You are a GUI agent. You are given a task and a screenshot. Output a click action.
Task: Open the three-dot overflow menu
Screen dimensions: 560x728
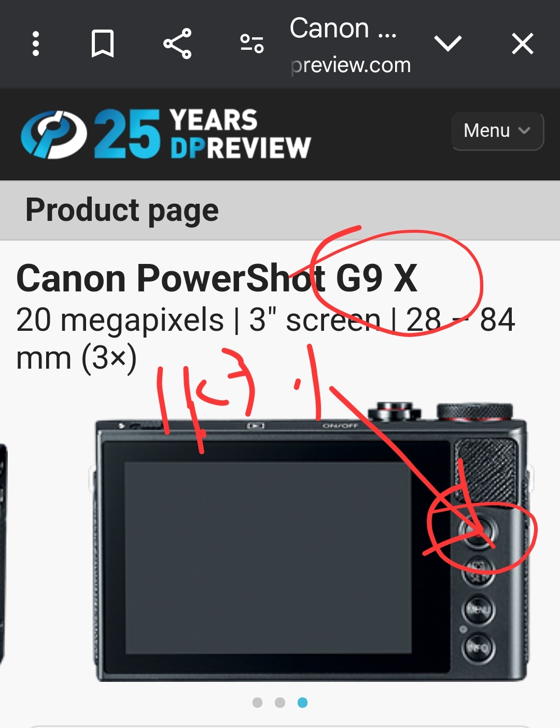pyautogui.click(x=35, y=44)
